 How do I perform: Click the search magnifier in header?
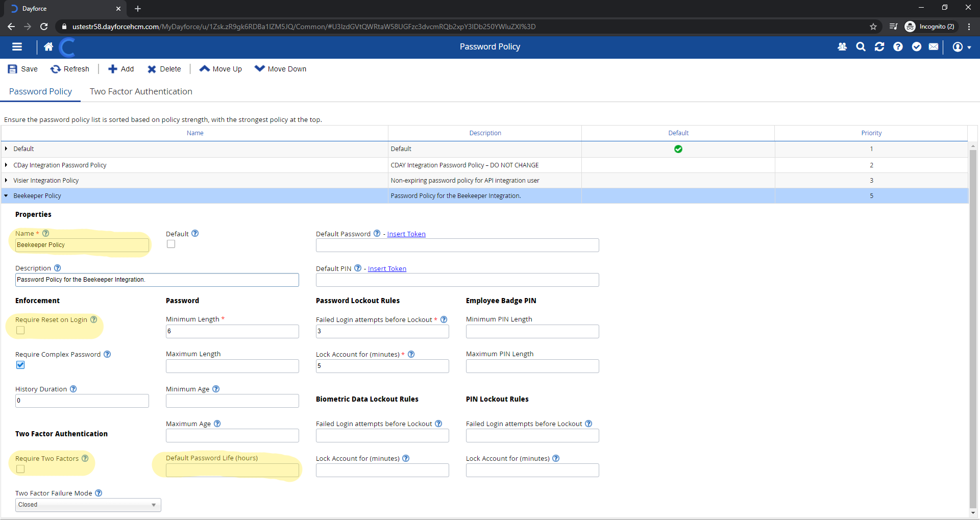[x=861, y=47]
